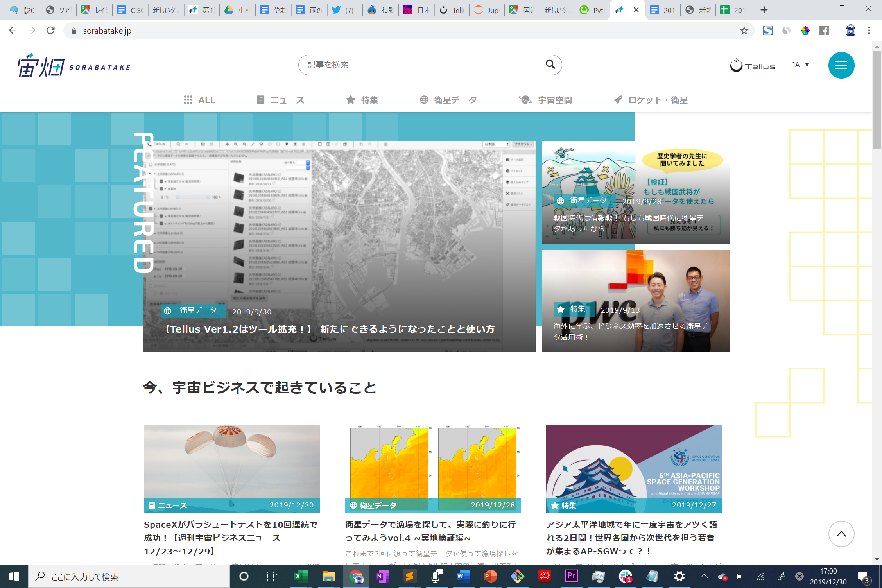Screen dimensions: 882x588
Task: Open Excel from the taskbar
Action: click(x=301, y=576)
